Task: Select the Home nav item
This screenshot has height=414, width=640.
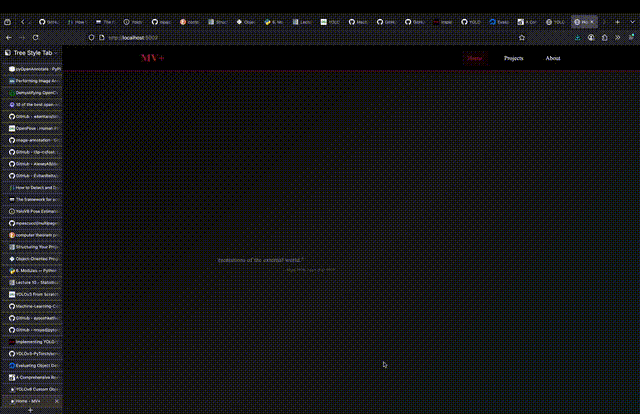Action: [x=474, y=58]
